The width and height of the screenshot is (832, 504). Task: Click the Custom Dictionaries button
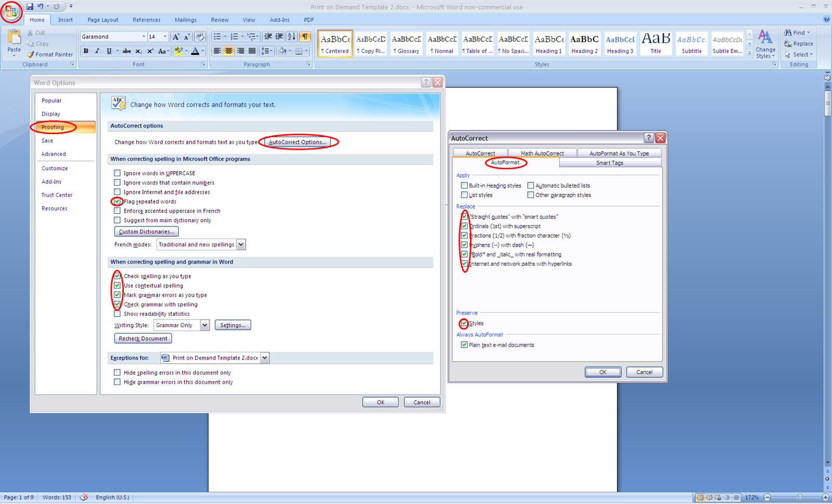[146, 231]
